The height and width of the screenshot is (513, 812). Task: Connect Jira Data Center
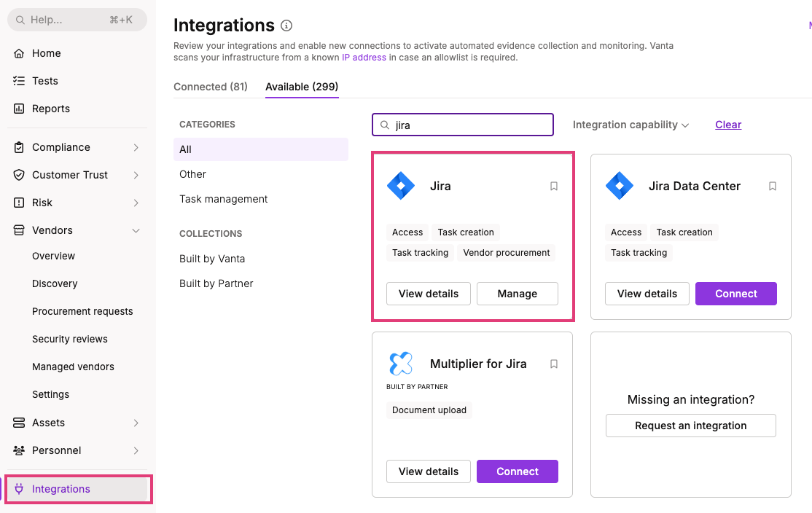736,294
